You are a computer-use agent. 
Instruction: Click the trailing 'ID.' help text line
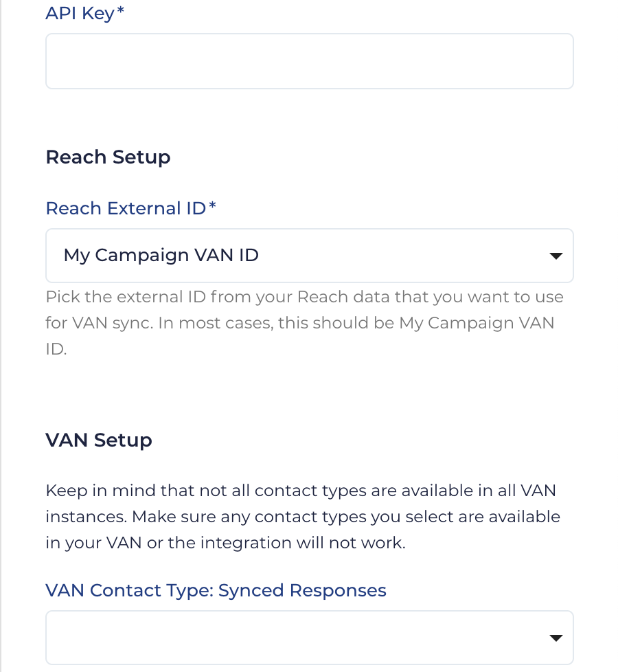coord(56,348)
